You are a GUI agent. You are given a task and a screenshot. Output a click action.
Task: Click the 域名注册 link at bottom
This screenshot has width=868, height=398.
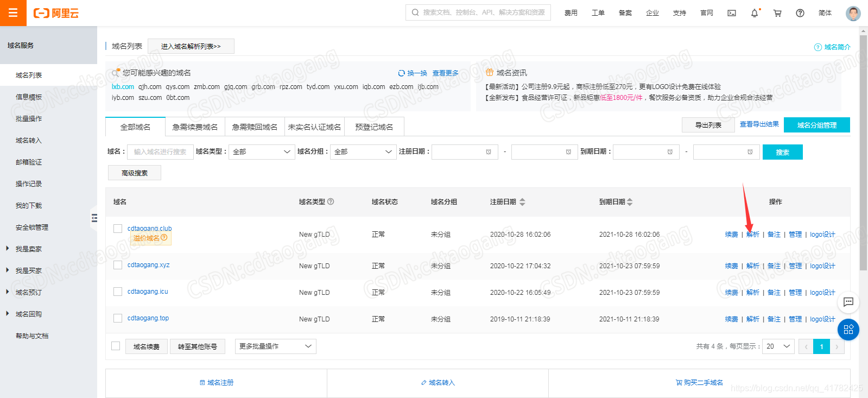217,383
